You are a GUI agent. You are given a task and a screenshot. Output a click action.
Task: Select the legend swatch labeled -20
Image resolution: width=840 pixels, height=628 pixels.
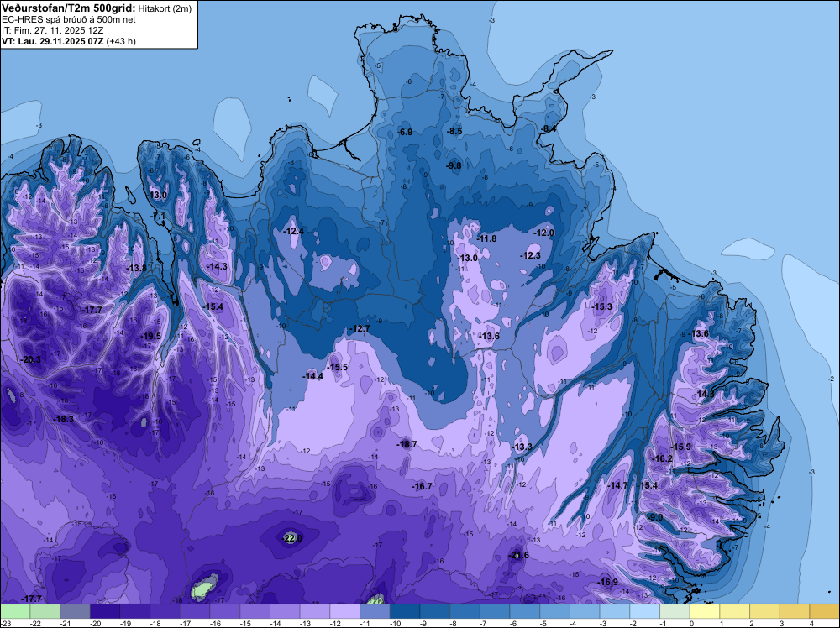pyautogui.click(x=105, y=611)
